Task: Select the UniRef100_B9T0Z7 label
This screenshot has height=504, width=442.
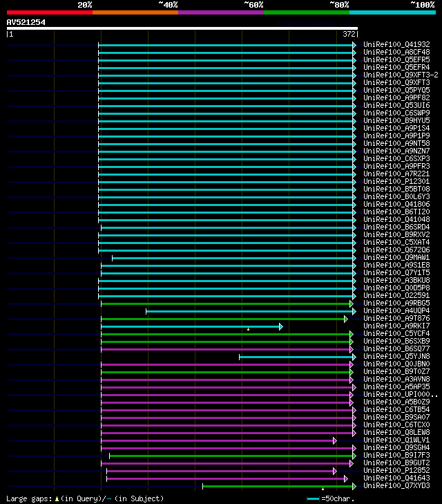Action: tap(396, 371)
